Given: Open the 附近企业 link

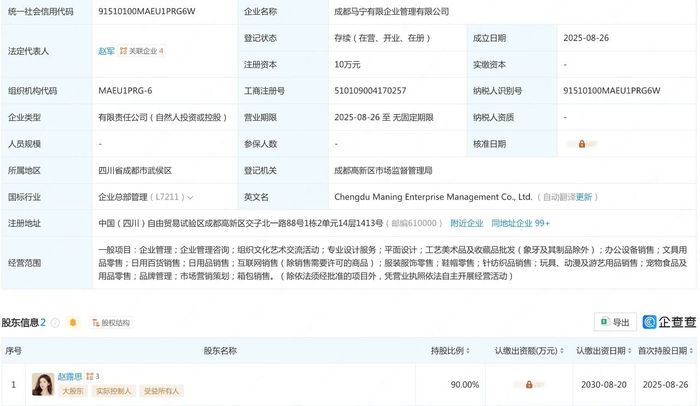Looking at the screenshot, I should click(467, 223).
